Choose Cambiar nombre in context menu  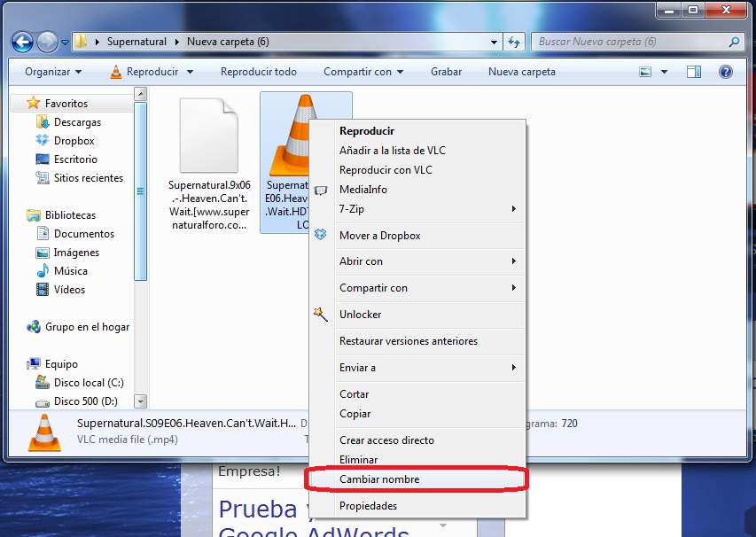(379, 479)
